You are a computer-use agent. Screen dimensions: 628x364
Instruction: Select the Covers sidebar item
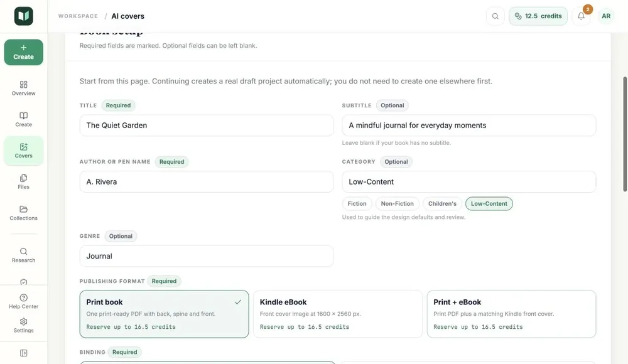tap(24, 151)
